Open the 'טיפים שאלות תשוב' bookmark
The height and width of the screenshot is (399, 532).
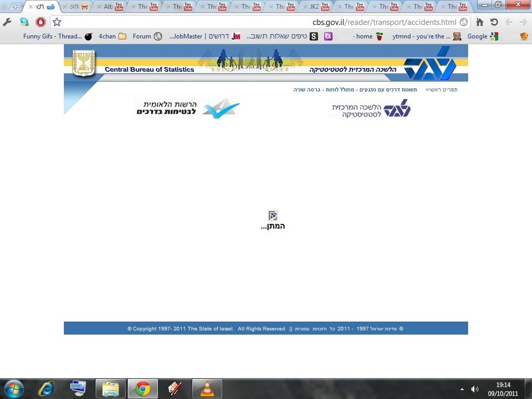coord(282,36)
